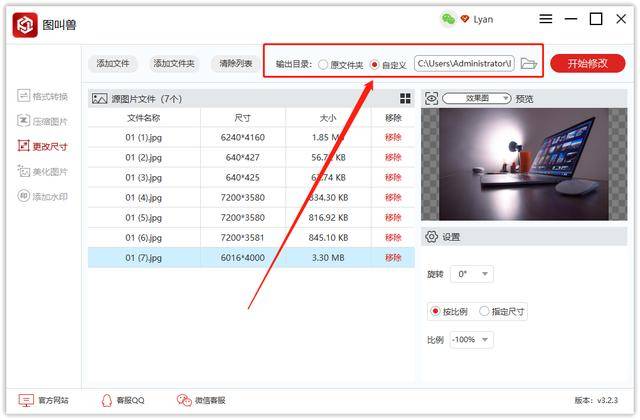640x420 pixels.
Task: Select 格式转换 in sidebar
Action: click(x=42, y=96)
